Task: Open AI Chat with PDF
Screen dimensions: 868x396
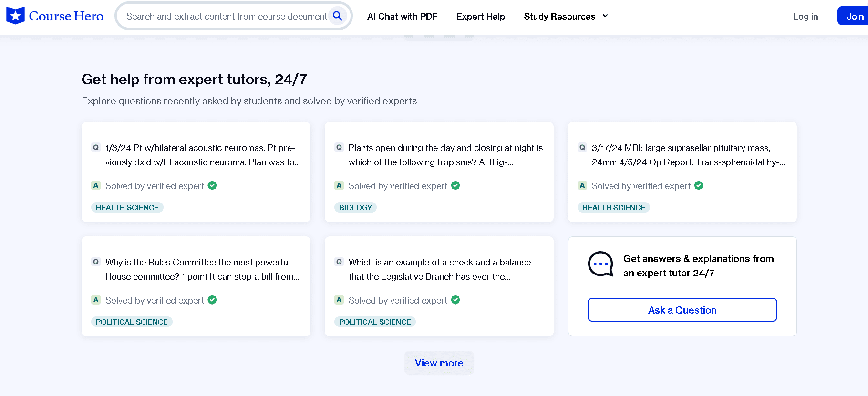Action: point(402,16)
